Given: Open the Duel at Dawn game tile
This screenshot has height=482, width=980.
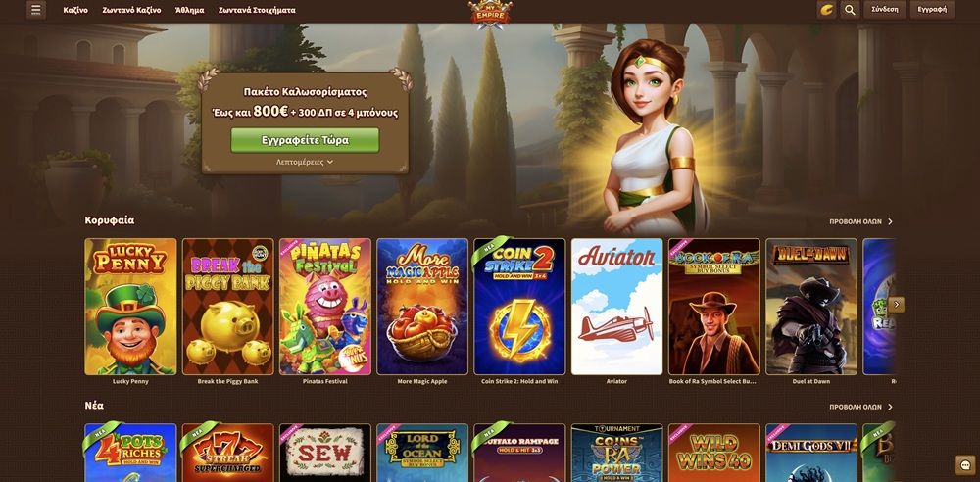Looking at the screenshot, I should (x=811, y=307).
